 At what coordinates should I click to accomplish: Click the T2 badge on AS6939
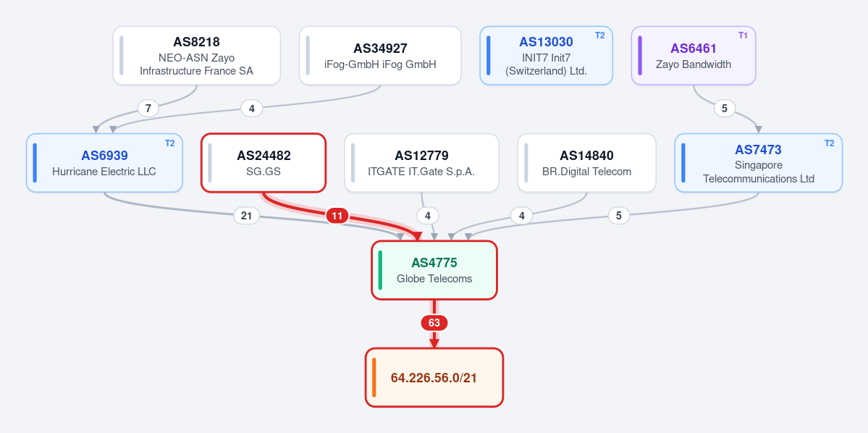point(169,143)
